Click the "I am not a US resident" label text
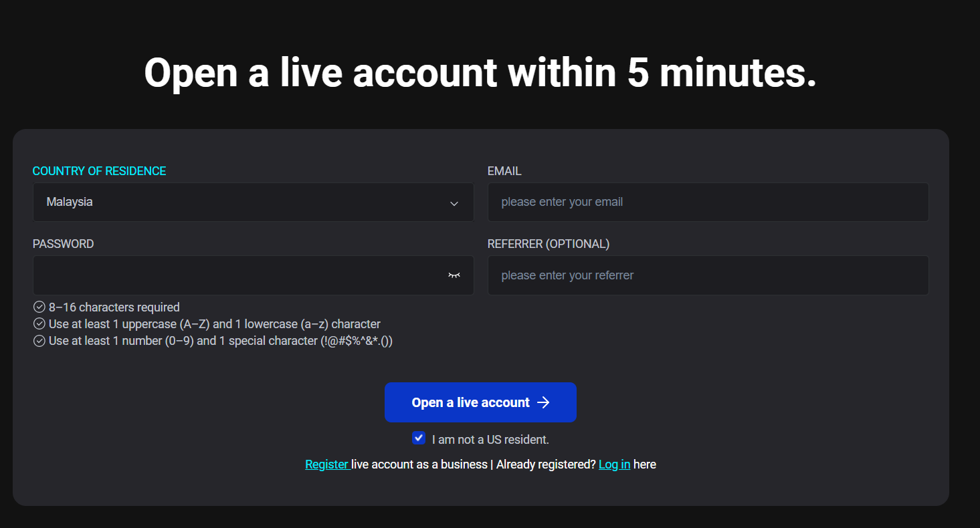The image size is (980, 528). [x=490, y=440]
